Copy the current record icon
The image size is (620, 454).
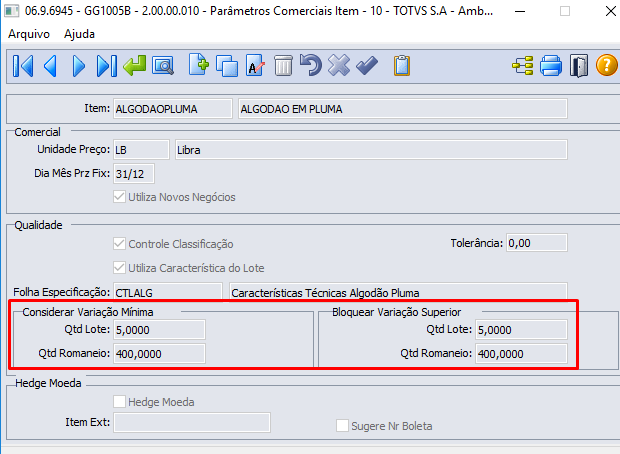tap(227, 66)
